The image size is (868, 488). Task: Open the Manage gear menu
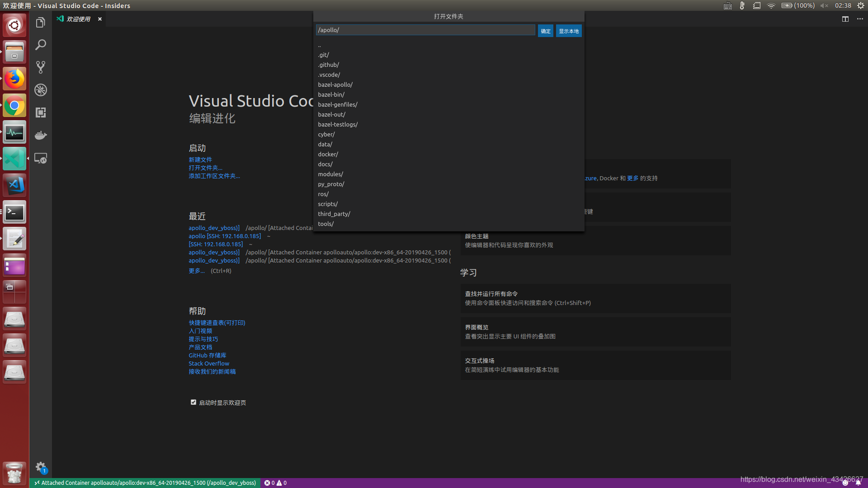41,467
